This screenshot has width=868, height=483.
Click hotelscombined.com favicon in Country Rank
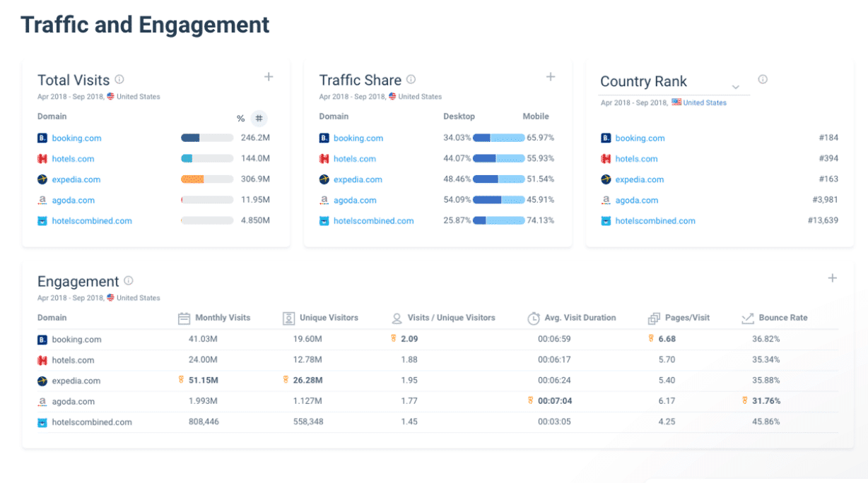[x=606, y=221]
